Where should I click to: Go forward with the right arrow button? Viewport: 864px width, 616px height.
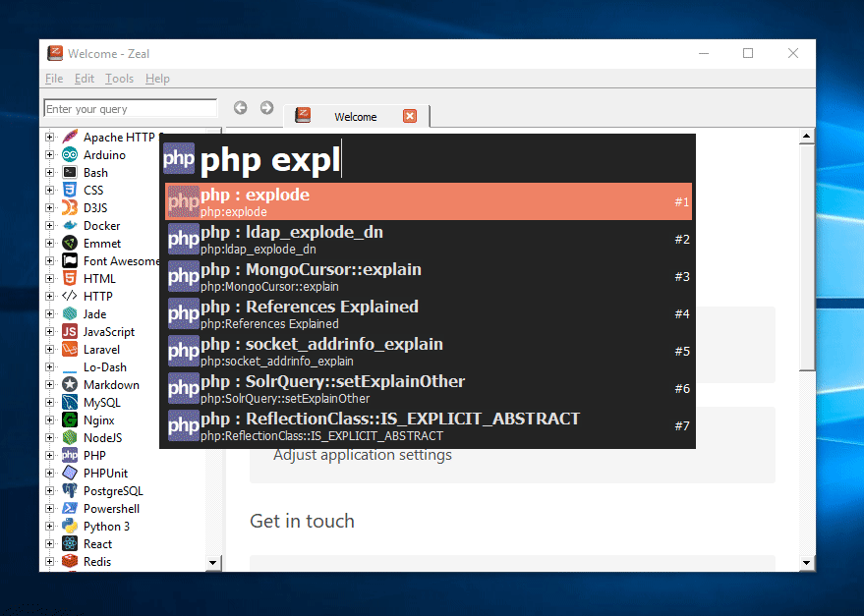coord(266,107)
